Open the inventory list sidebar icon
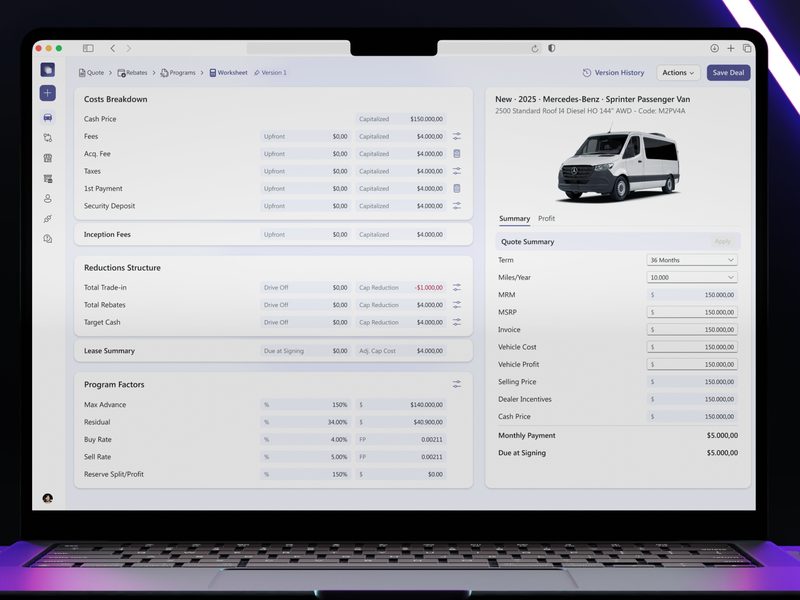 pos(47,179)
